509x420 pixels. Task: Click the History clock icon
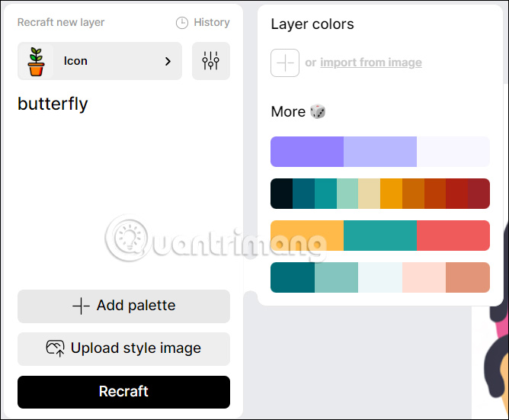click(182, 23)
